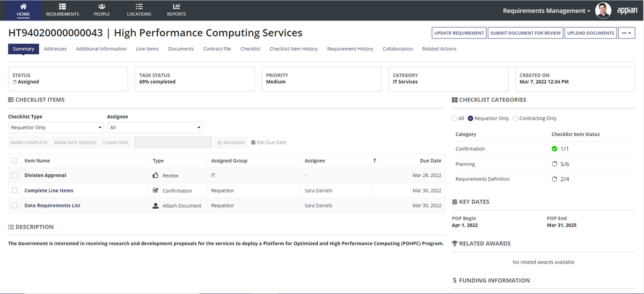The width and height of the screenshot is (644, 294).
Task: Select the Contracting Only radio button
Action: (516, 119)
